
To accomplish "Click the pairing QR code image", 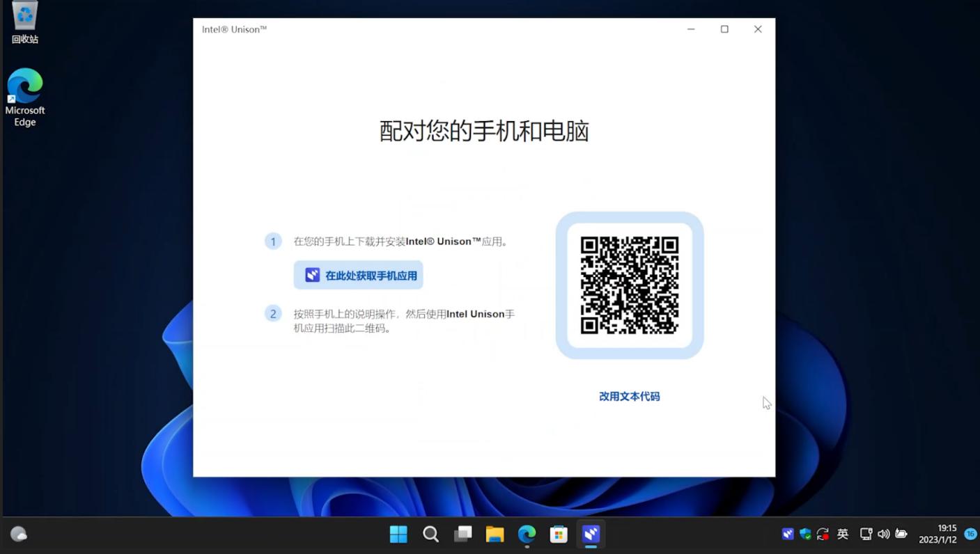I will (630, 285).
